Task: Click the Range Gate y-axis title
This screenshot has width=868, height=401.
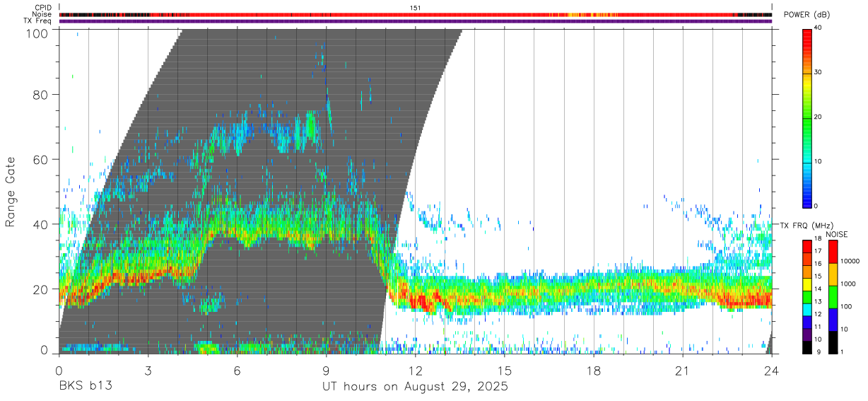Action: [x=11, y=191]
